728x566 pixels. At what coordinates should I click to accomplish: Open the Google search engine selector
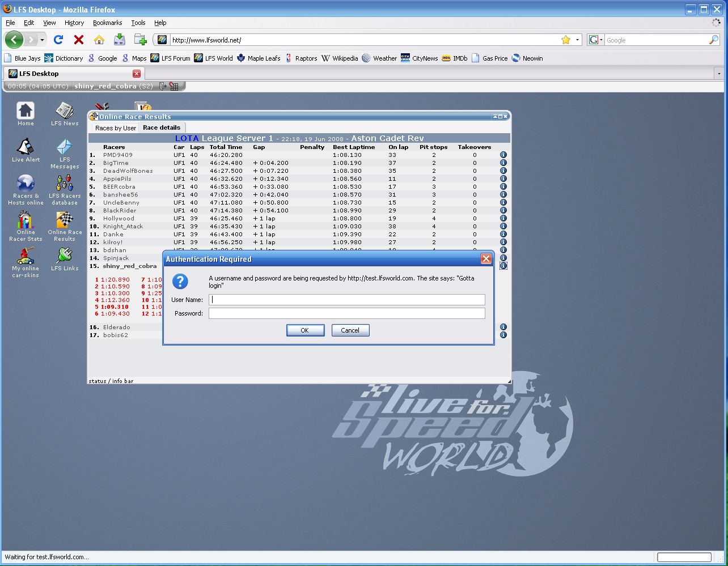click(595, 40)
